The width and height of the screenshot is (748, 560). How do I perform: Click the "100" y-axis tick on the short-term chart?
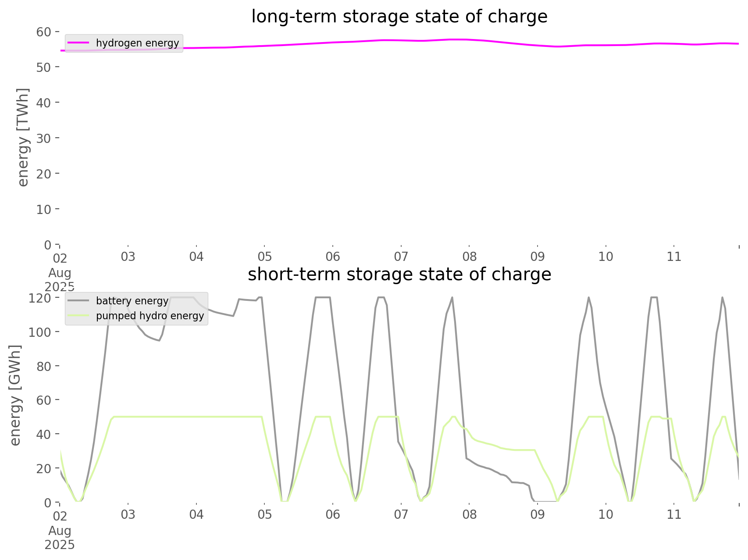(x=40, y=332)
